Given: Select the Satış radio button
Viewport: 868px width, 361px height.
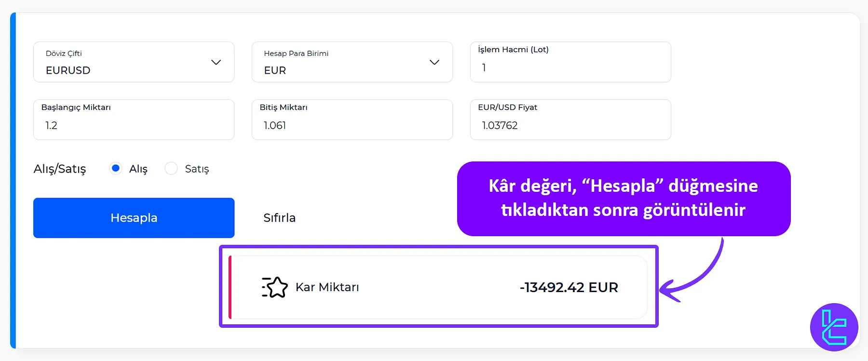Looking at the screenshot, I should (171, 168).
